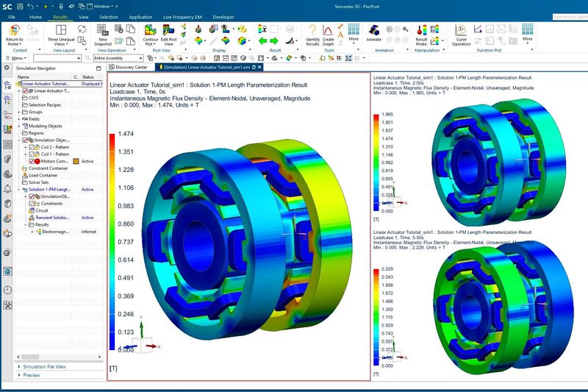Image resolution: width=588 pixels, height=392 pixels.
Task: Click the orange color swatch beside Motion Com...
Action: [x=76, y=161]
